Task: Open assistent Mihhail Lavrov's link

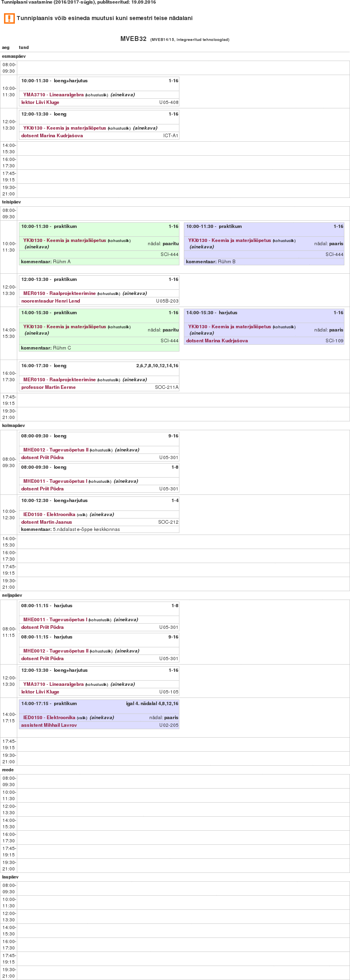Action: 49,725
